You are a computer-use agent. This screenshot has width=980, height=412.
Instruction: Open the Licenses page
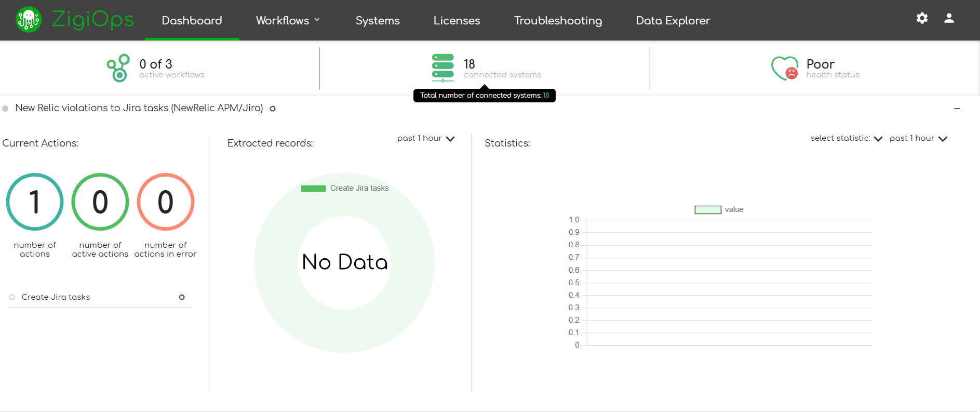pyautogui.click(x=457, y=20)
